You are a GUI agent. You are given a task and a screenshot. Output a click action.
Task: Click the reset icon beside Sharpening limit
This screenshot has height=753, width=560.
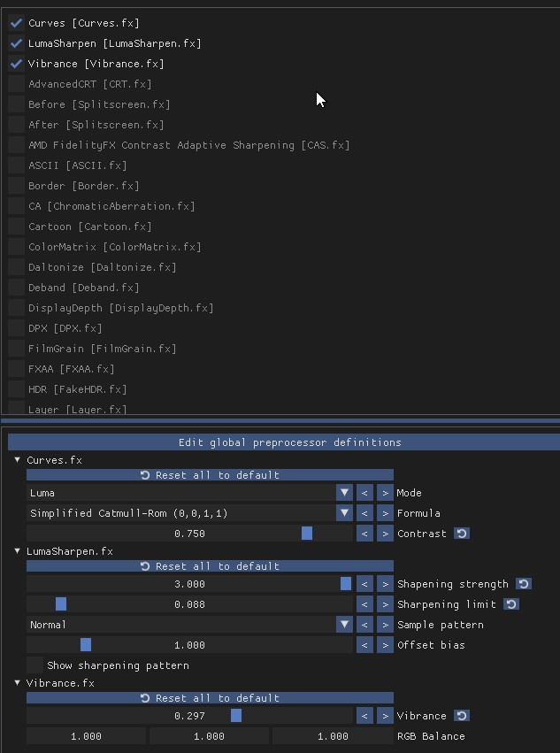tap(511, 604)
